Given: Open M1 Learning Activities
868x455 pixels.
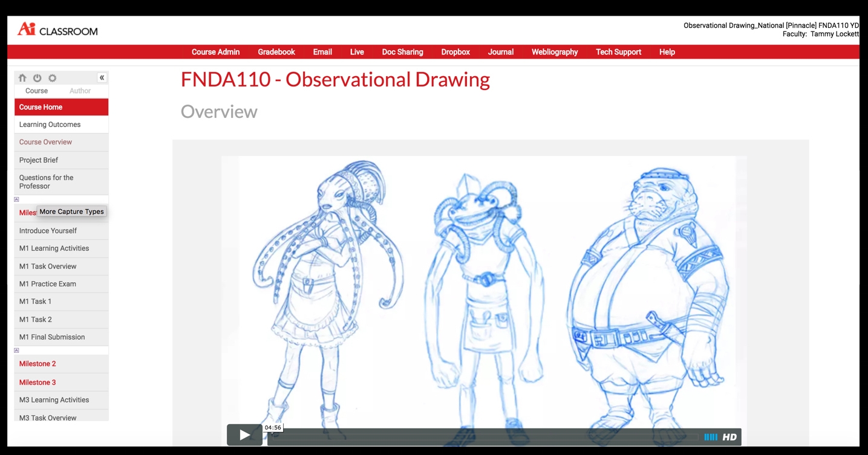Looking at the screenshot, I should coord(61,248).
